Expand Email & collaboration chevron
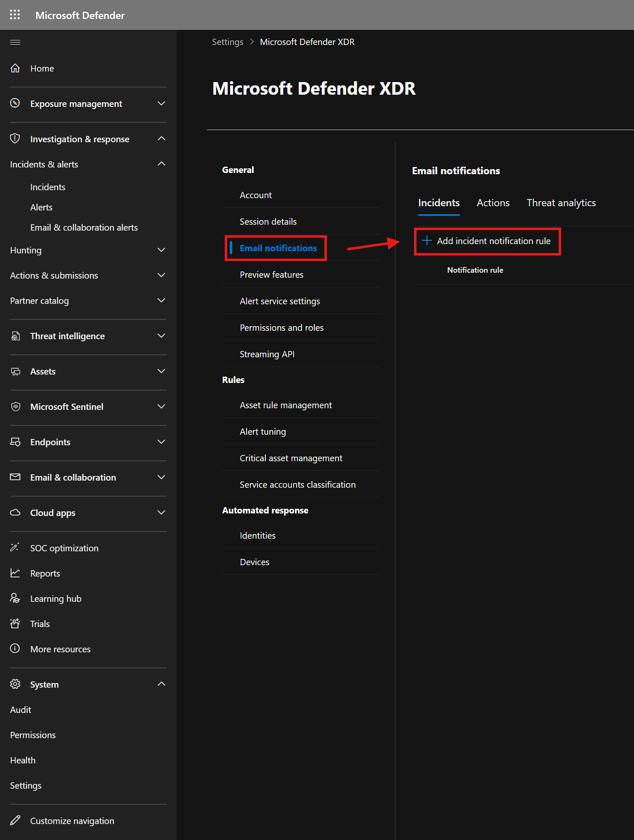Image resolution: width=634 pixels, height=840 pixels. pyautogui.click(x=161, y=477)
